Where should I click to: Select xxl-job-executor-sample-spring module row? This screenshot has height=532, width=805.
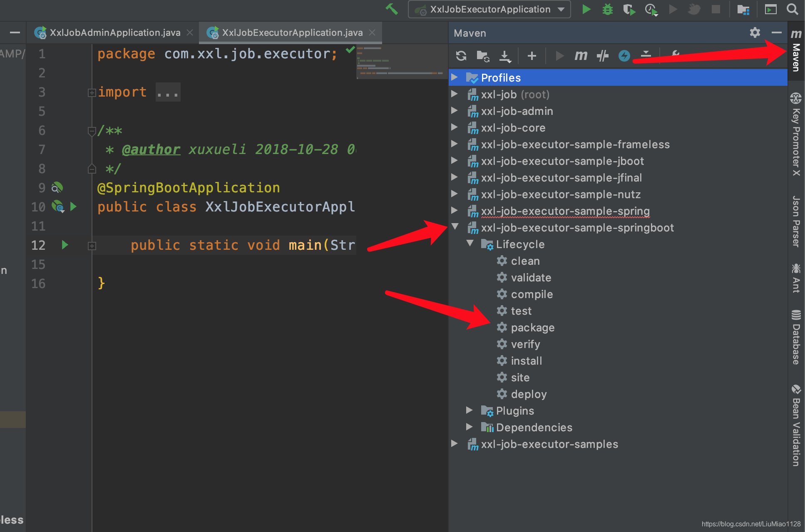pyautogui.click(x=618, y=211)
